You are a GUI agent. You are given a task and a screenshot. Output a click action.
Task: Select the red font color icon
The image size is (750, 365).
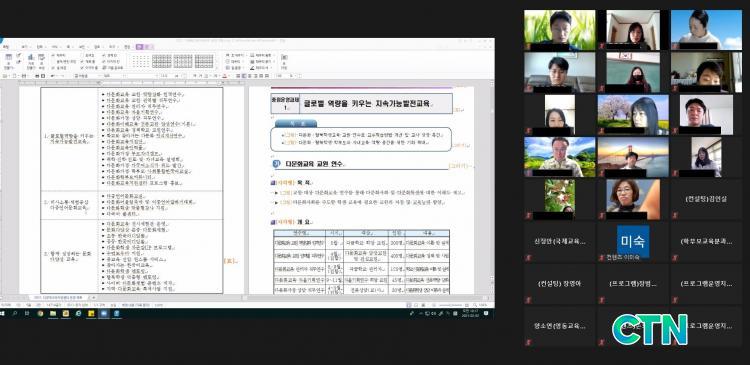coord(224,76)
